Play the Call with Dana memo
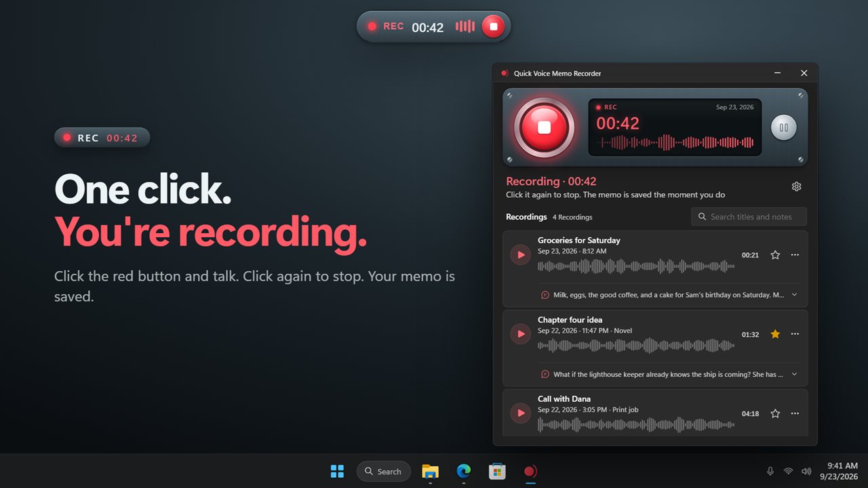This screenshot has width=868, height=488. click(x=520, y=413)
